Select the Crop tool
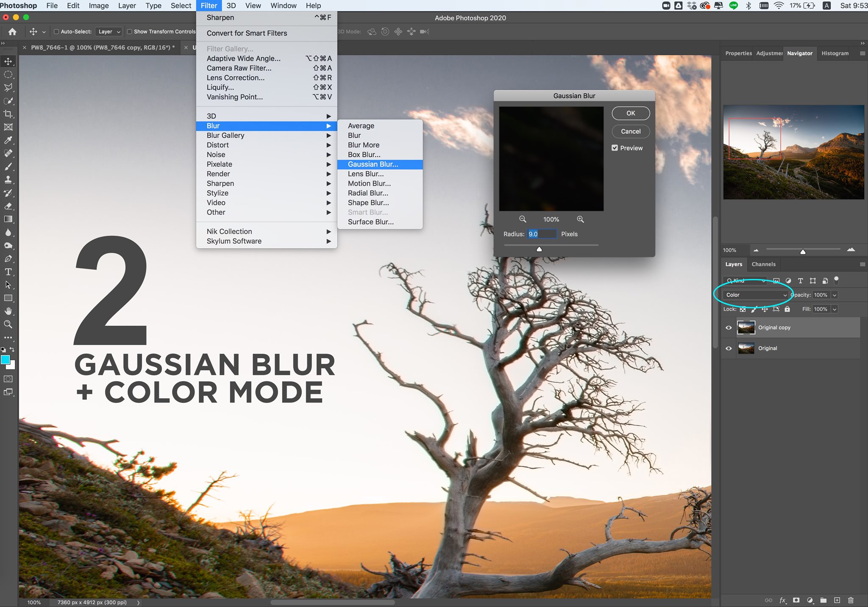The height and width of the screenshot is (607, 868). [x=8, y=114]
